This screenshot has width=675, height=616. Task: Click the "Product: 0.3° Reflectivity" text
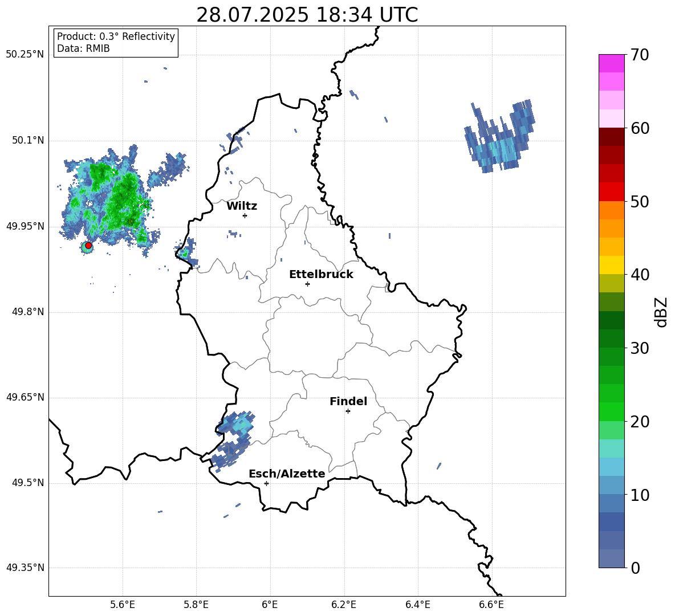pyautogui.click(x=116, y=36)
